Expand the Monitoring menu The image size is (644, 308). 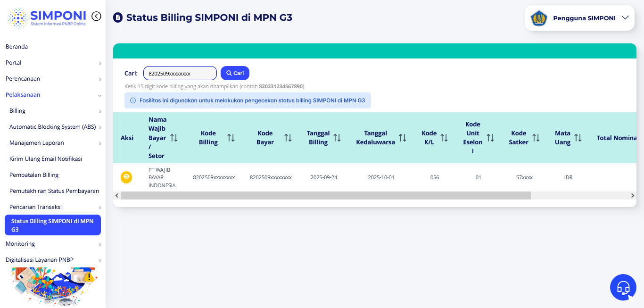point(53,244)
